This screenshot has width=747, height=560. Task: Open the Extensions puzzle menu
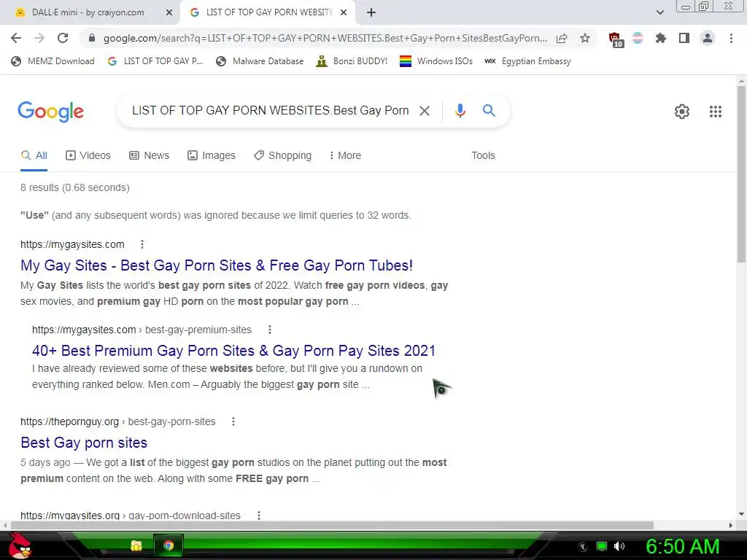coord(660,38)
